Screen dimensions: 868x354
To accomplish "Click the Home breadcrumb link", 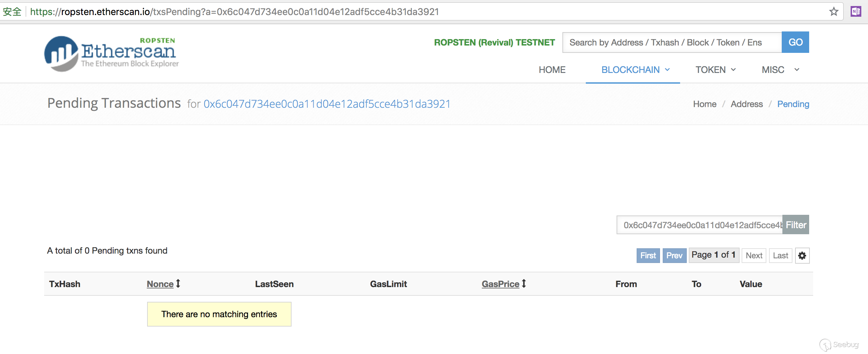I will point(704,104).
